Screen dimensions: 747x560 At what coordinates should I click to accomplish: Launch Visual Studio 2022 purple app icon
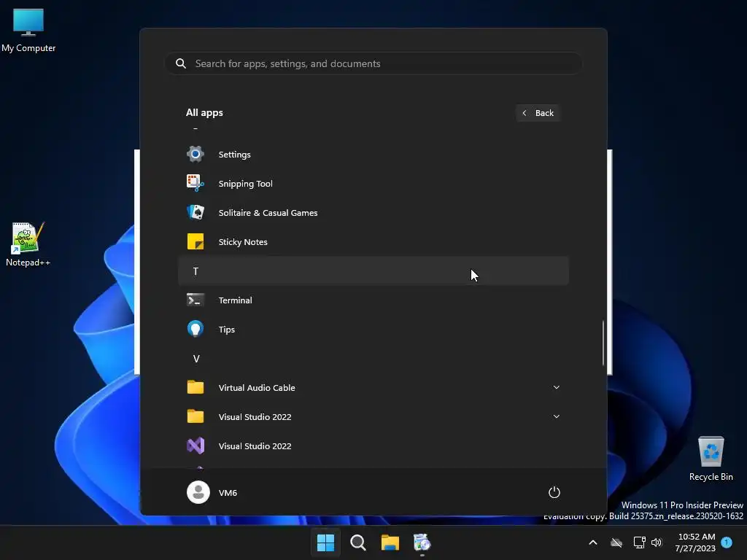[x=196, y=446]
